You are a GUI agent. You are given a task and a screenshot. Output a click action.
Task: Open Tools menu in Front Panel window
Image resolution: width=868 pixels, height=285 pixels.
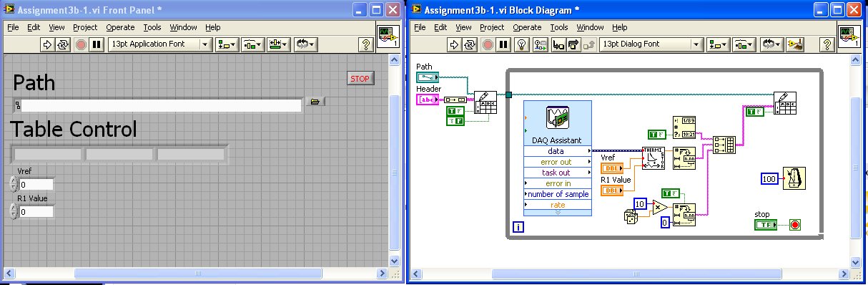click(152, 27)
